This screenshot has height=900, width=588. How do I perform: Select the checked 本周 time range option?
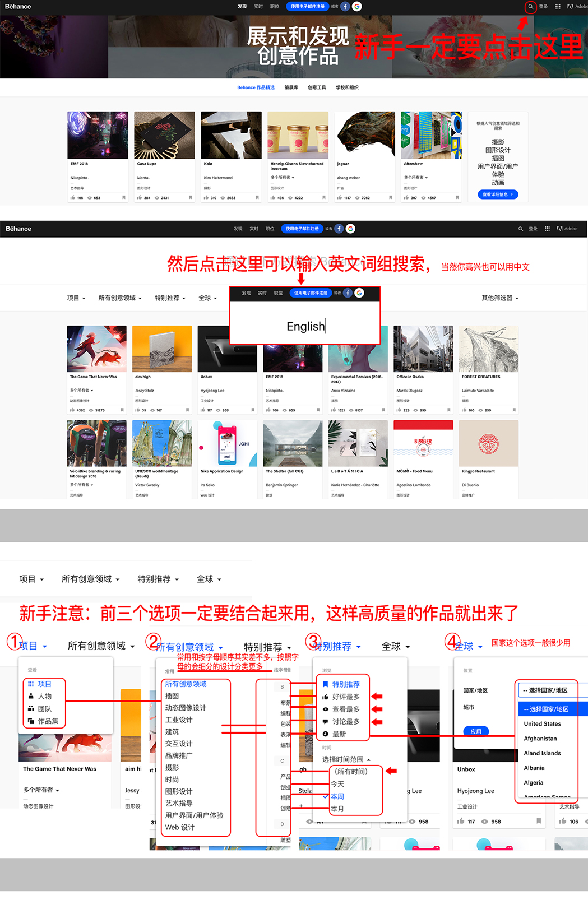(x=337, y=796)
